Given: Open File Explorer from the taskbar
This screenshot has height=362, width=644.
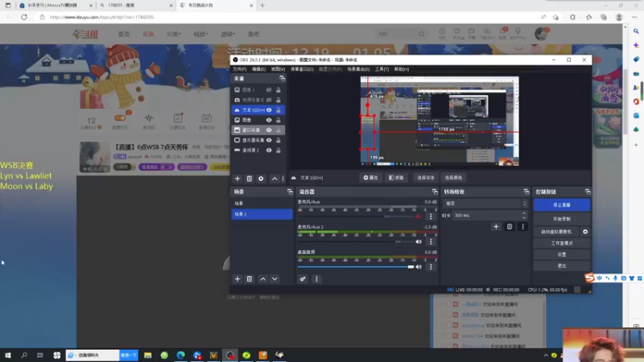Looking at the screenshot, I should pos(148,355).
